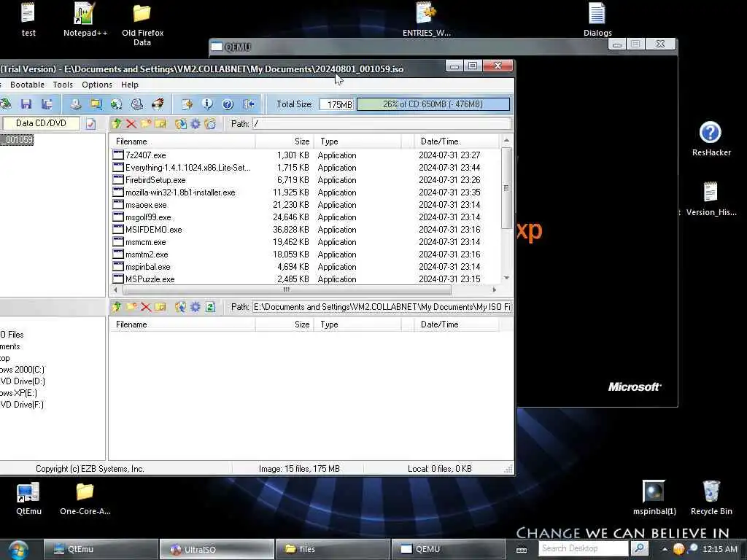Click the Mount to Virtual Drive icon
This screenshot has width=747, height=560.
tap(136, 104)
